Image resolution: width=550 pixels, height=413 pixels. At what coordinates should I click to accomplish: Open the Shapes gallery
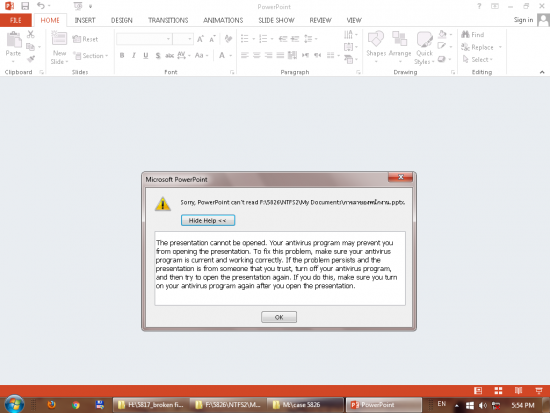pyautogui.click(x=376, y=47)
